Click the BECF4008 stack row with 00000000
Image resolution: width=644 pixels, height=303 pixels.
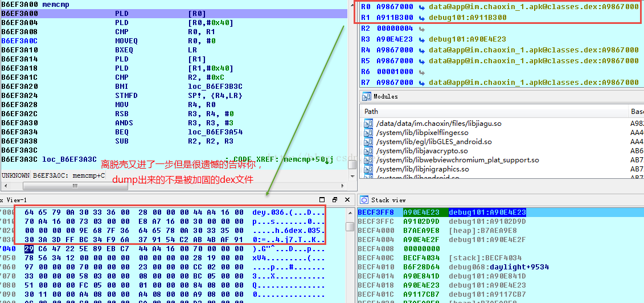(x=501, y=249)
